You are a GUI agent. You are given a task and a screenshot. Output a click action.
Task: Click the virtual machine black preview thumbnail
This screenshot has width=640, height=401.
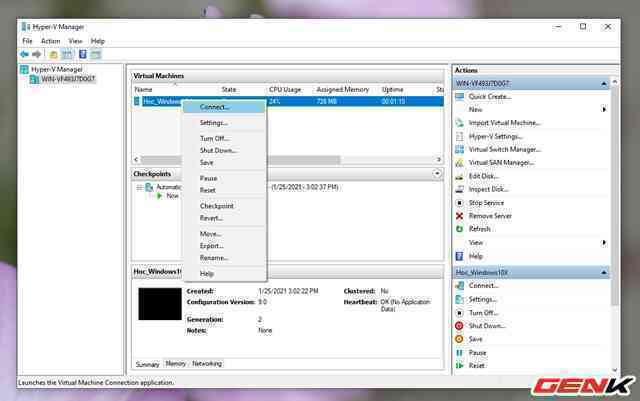[x=160, y=304]
